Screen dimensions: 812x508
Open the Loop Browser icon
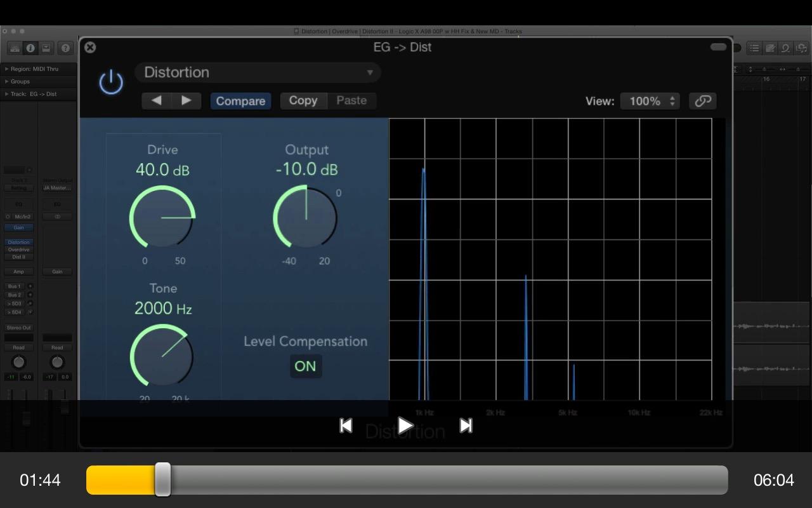[x=785, y=48]
